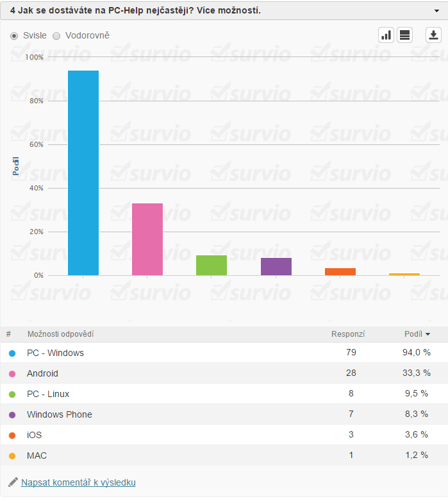448x501 pixels.
Task: Click the purple Windows Phone legend dot
Action: 12,414
